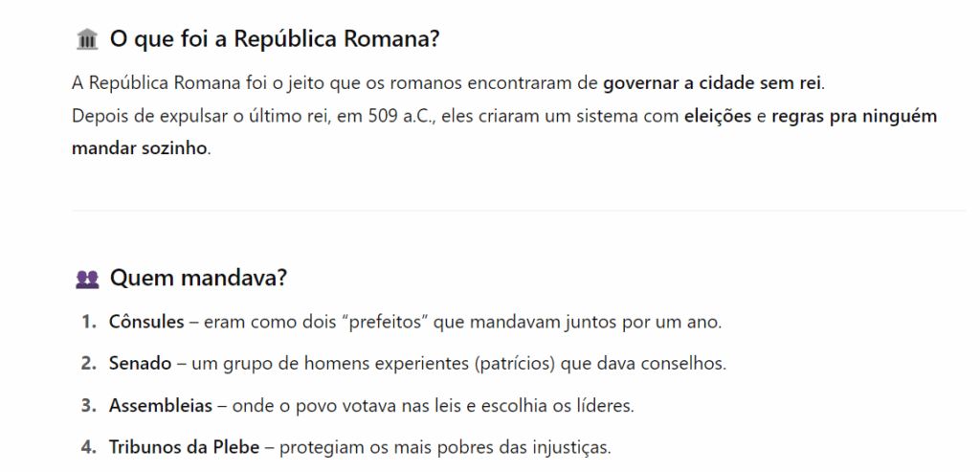
Task: Click the horizontal divider between sections
Action: (518, 210)
